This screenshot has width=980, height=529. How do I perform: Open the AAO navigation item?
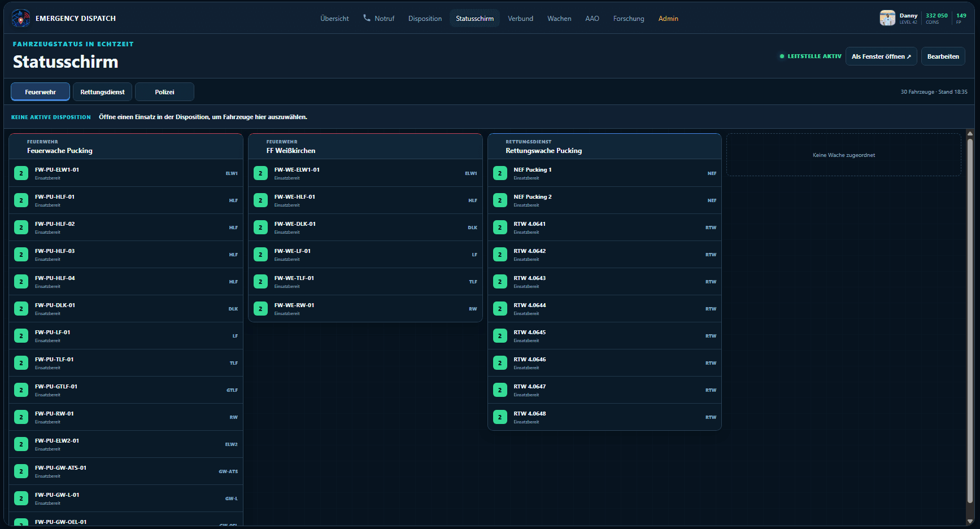point(592,19)
